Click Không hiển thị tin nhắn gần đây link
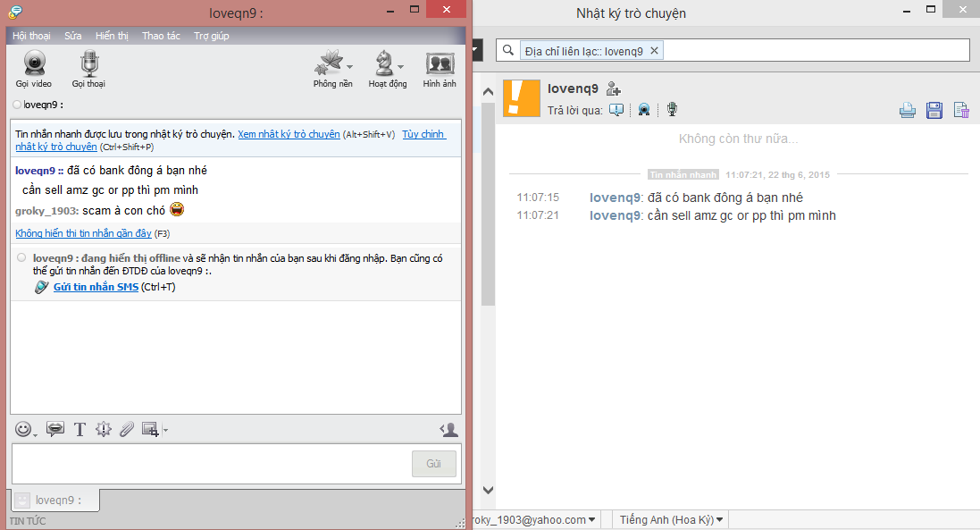The width and height of the screenshot is (980, 530). pos(83,233)
